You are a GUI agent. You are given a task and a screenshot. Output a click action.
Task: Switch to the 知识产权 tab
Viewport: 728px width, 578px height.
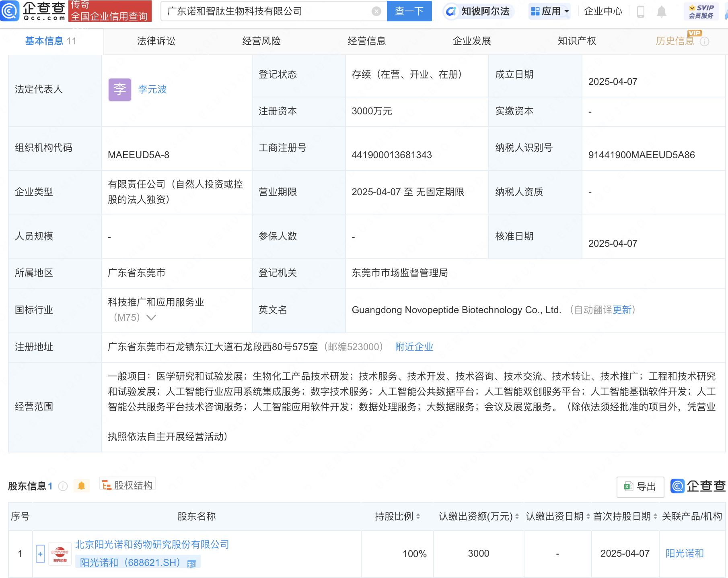577,41
